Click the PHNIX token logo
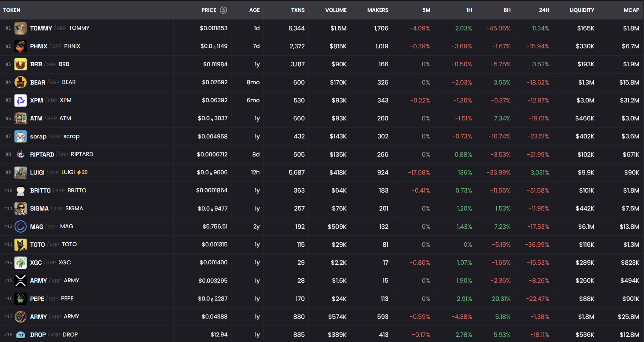The width and height of the screenshot is (644, 342). tap(20, 46)
